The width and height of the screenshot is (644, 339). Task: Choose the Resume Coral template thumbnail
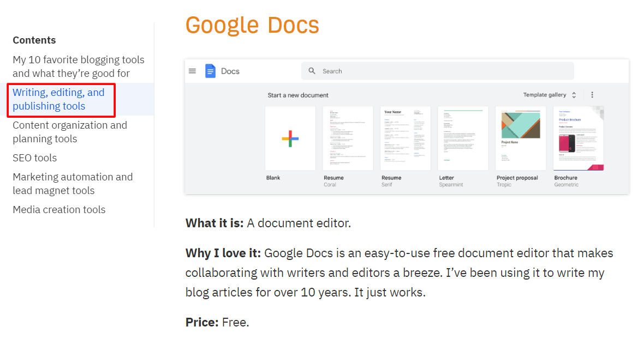(348, 138)
